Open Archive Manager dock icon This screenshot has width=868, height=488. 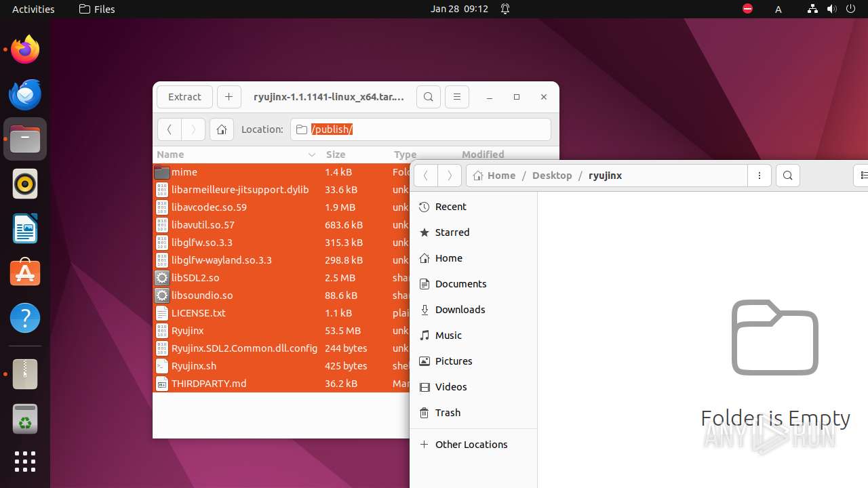tap(25, 374)
